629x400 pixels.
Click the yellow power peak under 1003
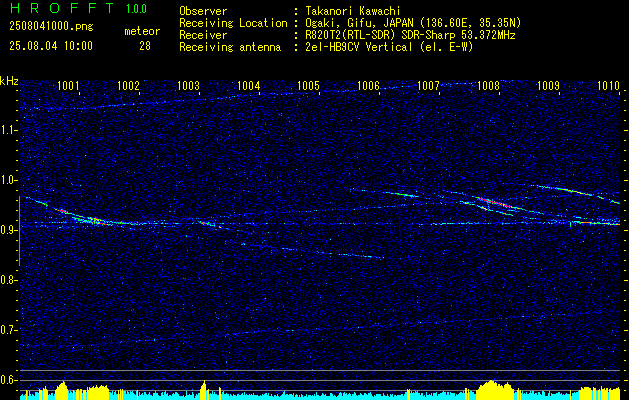tap(204, 390)
